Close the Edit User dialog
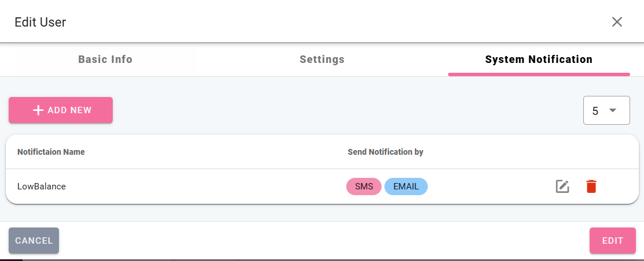Viewport: 644px width, 261px height. [617, 22]
